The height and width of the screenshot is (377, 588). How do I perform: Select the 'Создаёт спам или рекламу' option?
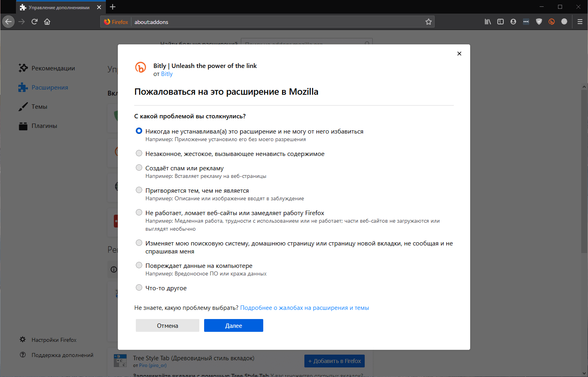[x=139, y=168]
